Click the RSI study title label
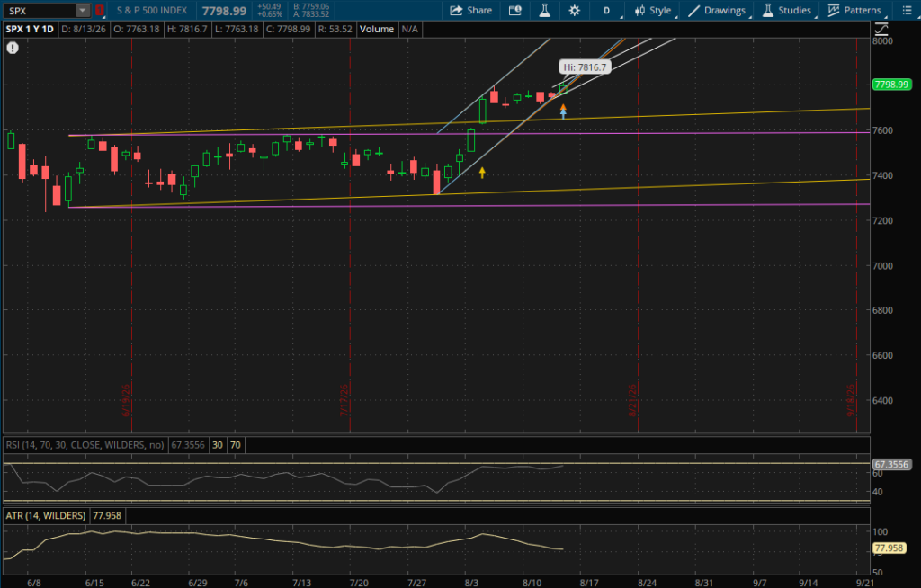The image size is (921, 588). point(85,445)
